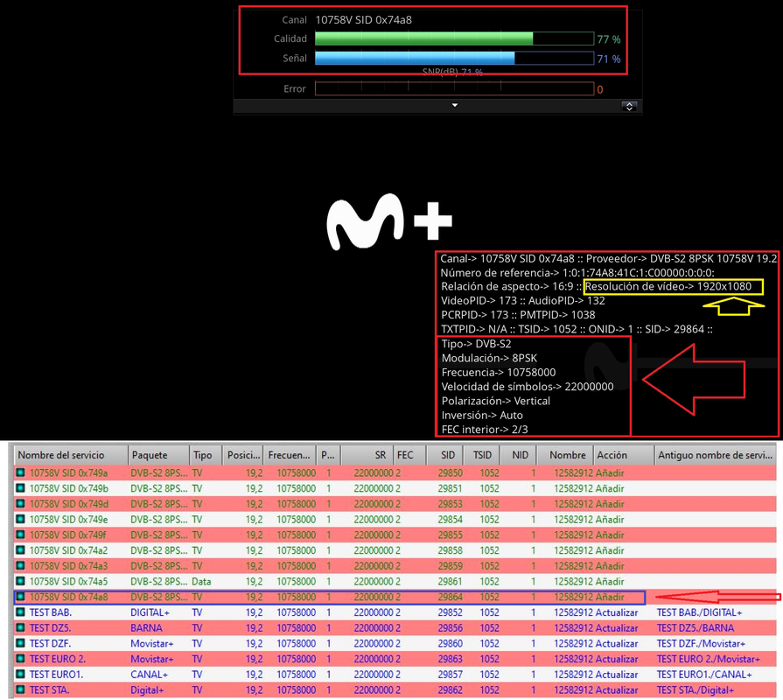The width and height of the screenshot is (783, 700).
Task: Sort by Nombre del servicio column header
Action: (71, 455)
